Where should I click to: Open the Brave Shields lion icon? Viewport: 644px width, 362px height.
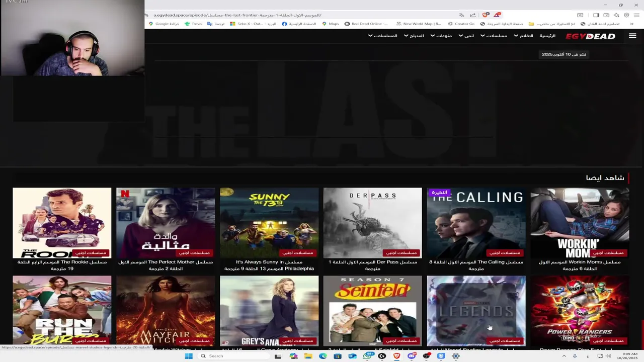tap(486, 15)
